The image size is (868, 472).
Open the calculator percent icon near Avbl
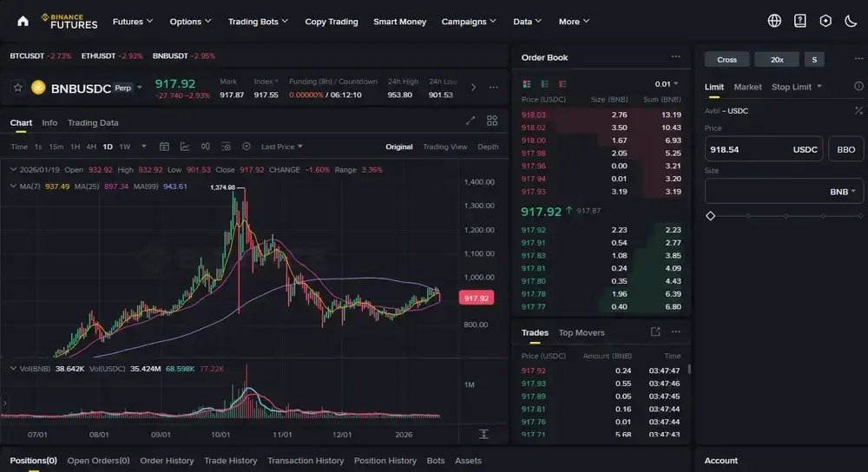tap(858, 111)
